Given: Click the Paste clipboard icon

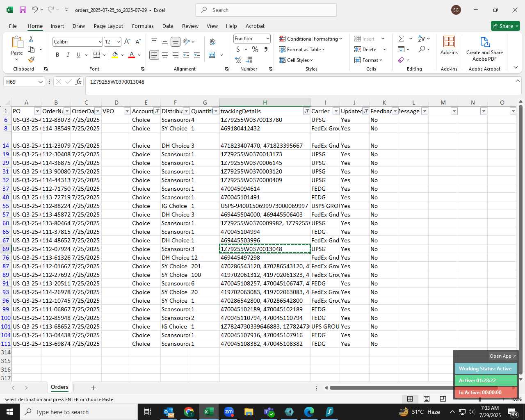Looking at the screenshot, I should point(17,42).
